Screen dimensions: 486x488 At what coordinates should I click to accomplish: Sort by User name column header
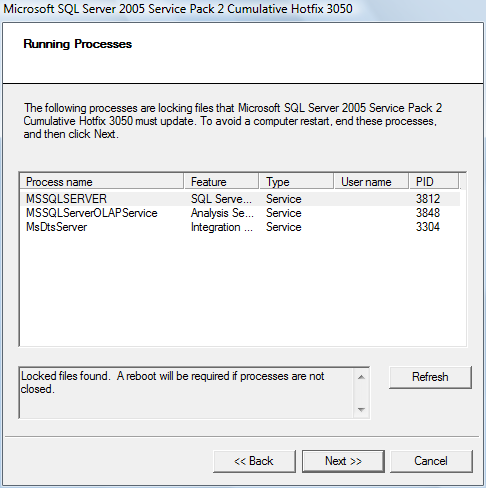pos(371,182)
